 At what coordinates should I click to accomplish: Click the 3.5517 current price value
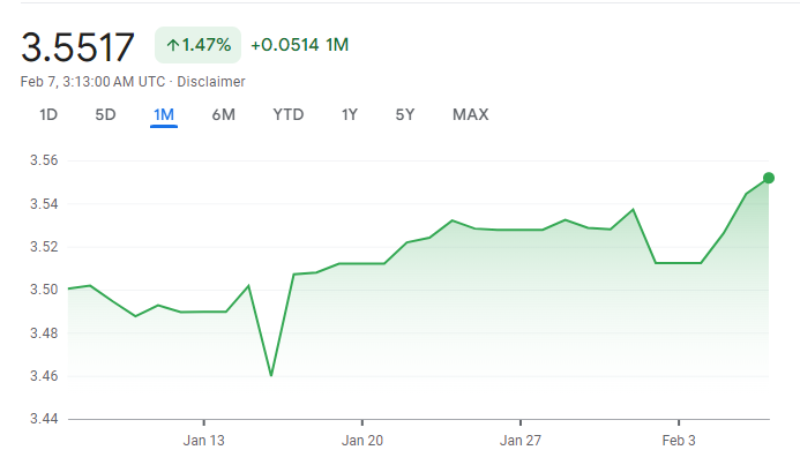pos(78,47)
